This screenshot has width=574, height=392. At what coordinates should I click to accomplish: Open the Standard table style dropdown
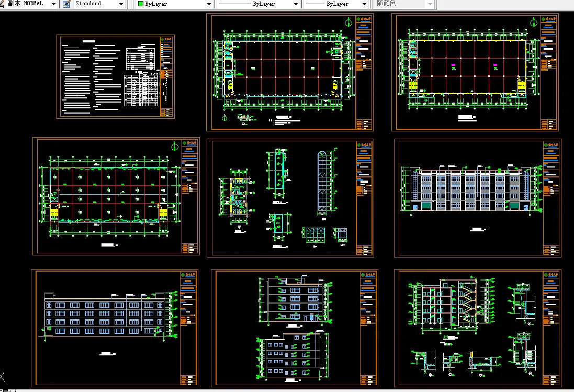tap(99, 4)
